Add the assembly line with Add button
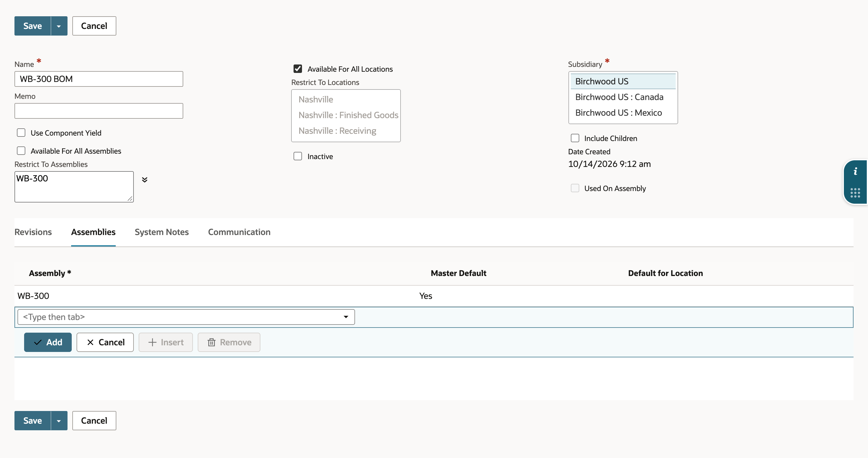 coord(48,342)
